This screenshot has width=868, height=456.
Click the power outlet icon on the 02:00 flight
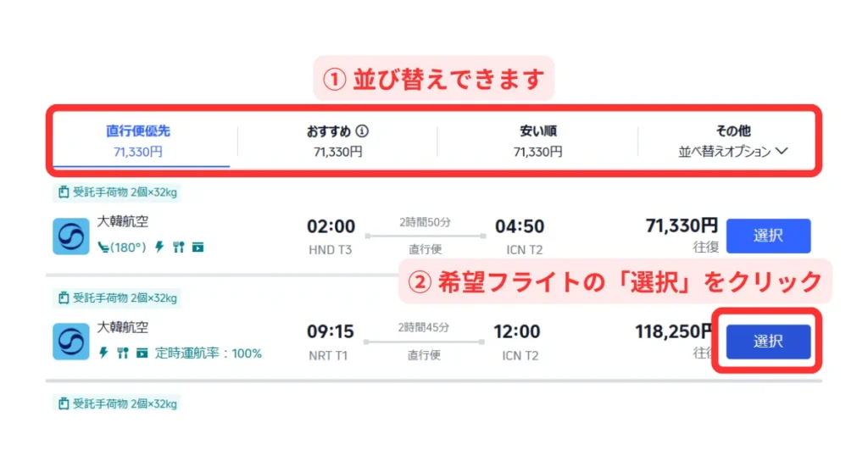click(x=159, y=247)
